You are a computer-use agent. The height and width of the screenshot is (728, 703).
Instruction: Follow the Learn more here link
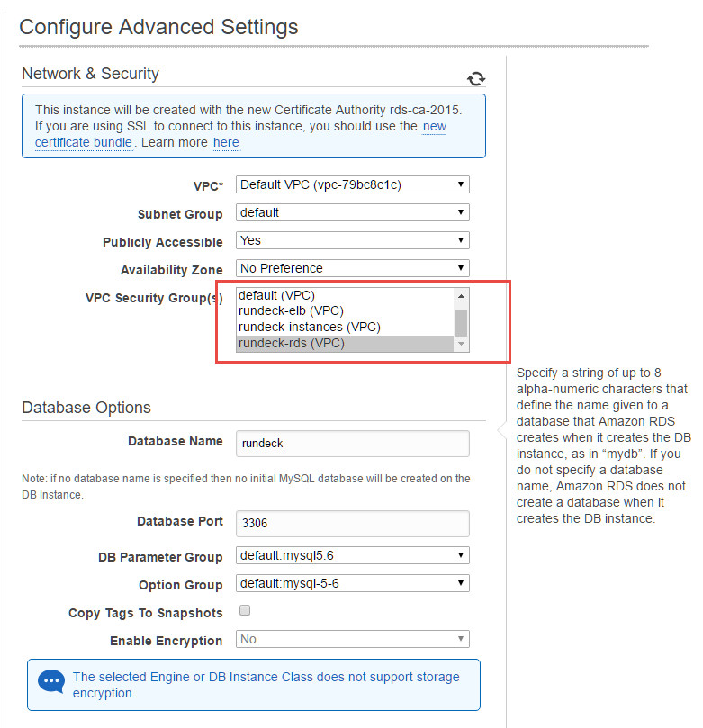[226, 142]
